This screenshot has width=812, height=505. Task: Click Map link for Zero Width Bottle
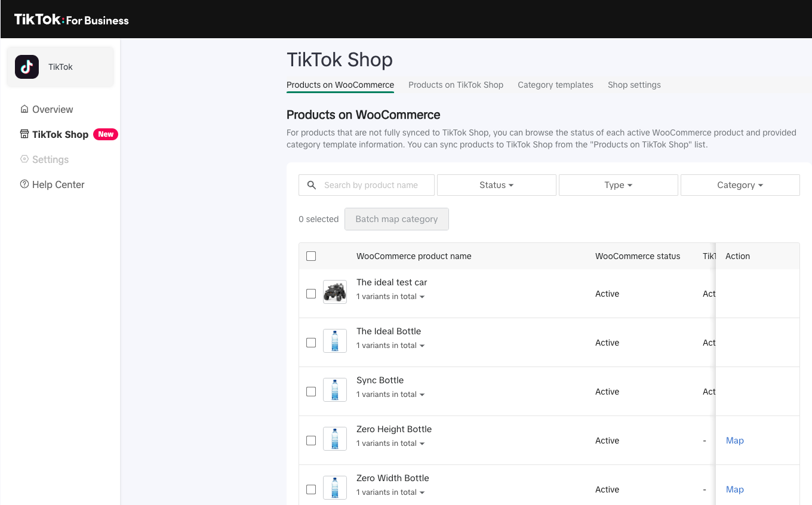pos(734,489)
